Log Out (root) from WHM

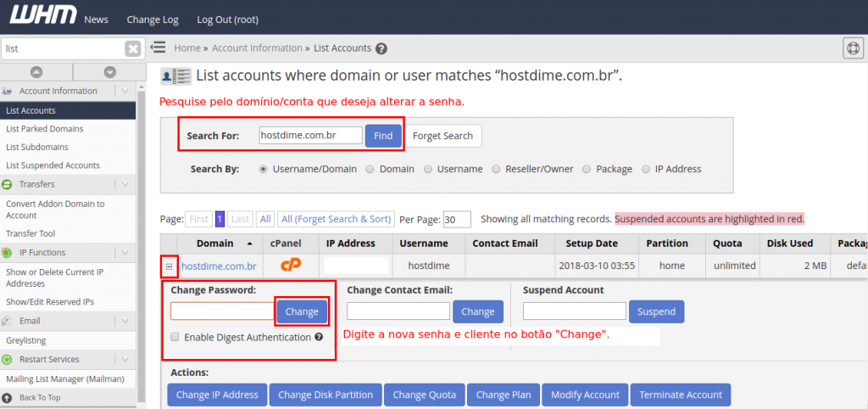click(227, 20)
